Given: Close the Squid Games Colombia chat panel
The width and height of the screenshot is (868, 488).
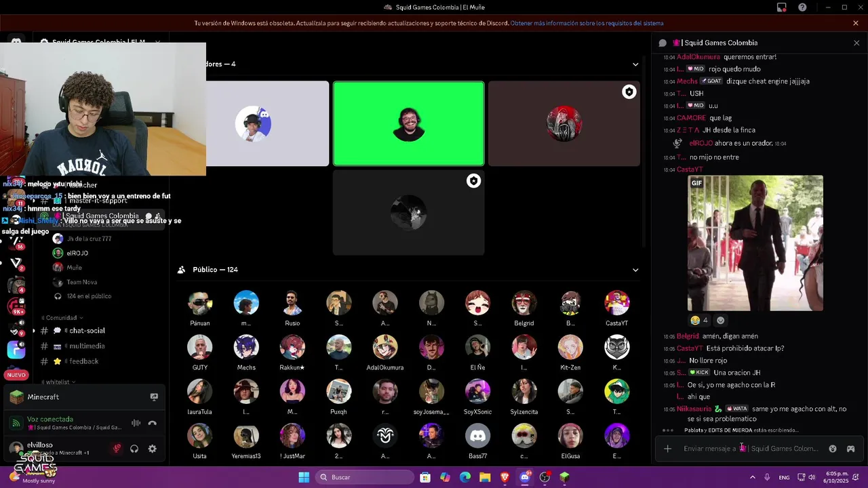Looking at the screenshot, I should (856, 43).
